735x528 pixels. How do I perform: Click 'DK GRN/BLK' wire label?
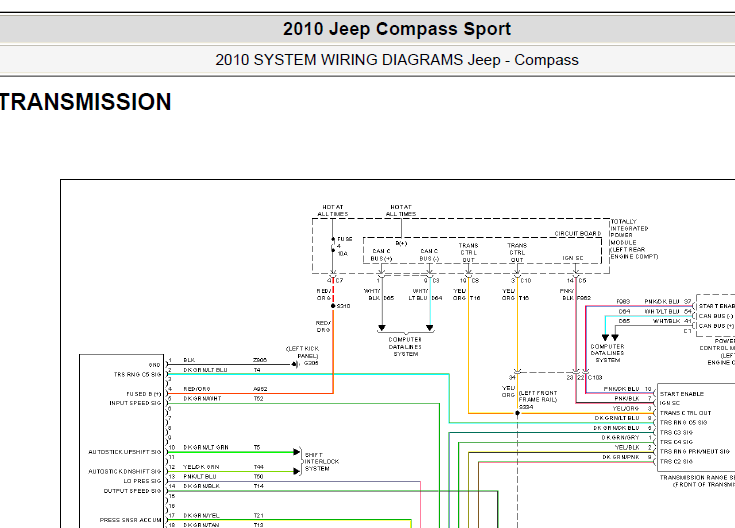click(202, 486)
